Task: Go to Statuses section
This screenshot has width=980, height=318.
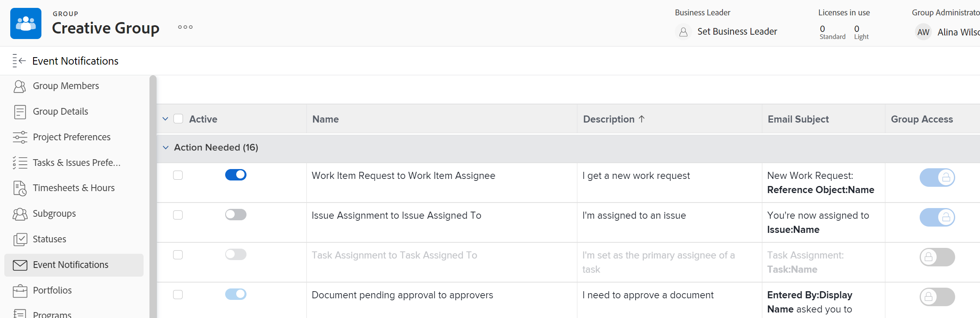Action: click(49, 239)
